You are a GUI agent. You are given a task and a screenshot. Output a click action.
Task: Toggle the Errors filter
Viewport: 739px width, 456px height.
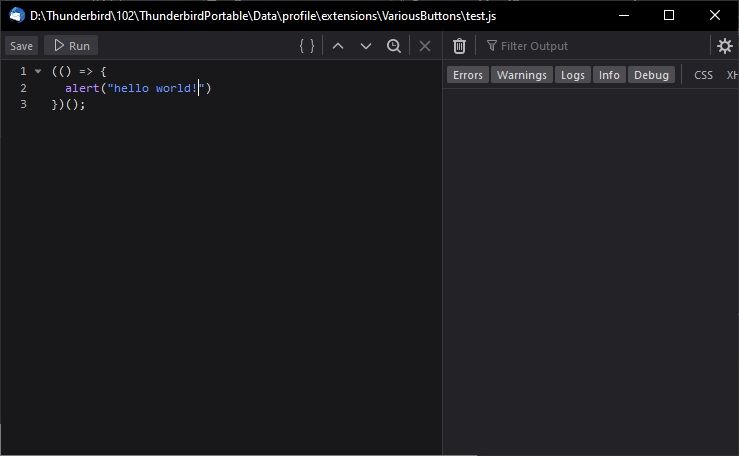point(468,75)
